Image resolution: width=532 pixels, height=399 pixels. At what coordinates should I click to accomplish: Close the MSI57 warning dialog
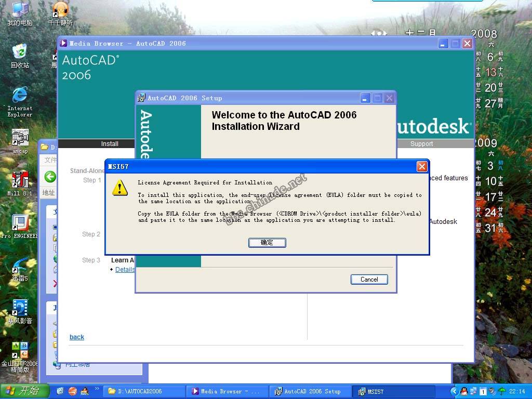(422, 166)
